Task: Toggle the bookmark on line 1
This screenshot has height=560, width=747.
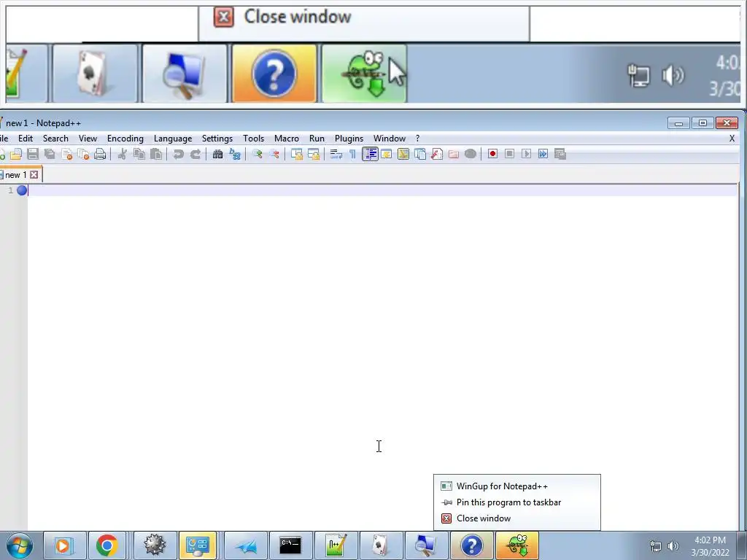Action: point(22,190)
